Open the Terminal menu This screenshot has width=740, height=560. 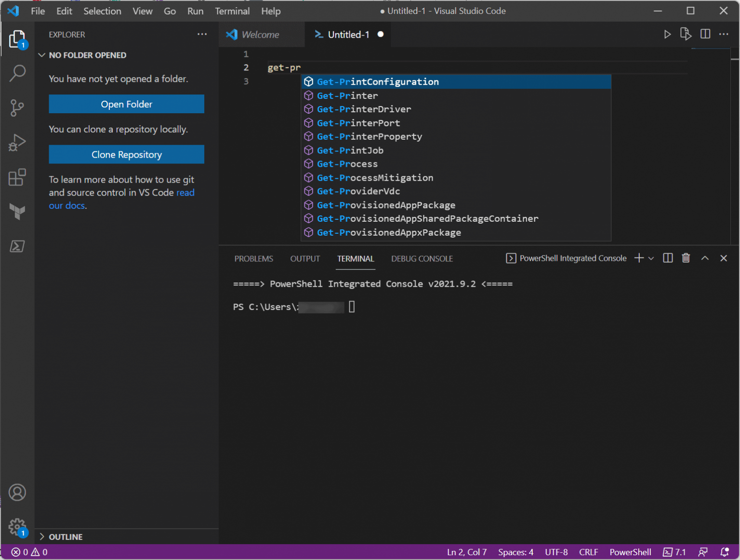[x=232, y=11]
